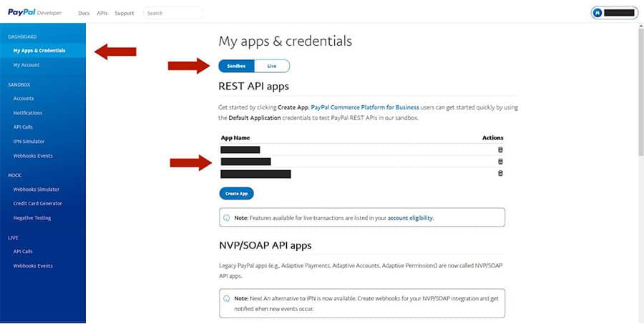Open the user account profile icon
Screen dimensions: 644x324
pos(598,13)
